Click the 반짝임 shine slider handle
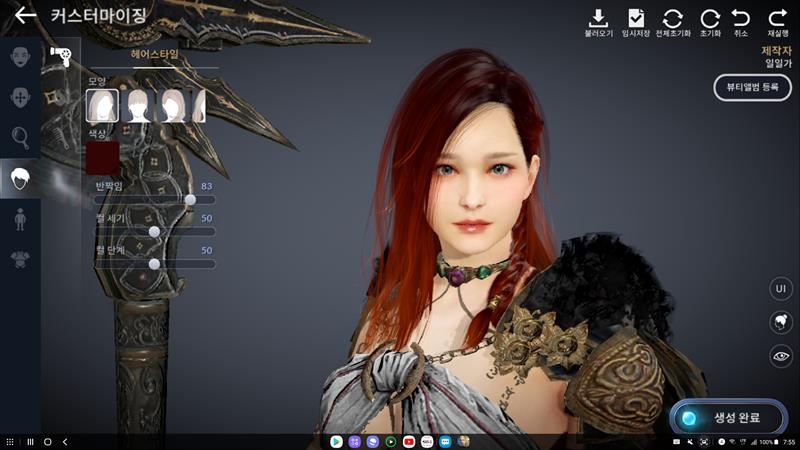Viewport: 800px width, 450px height. click(190, 199)
